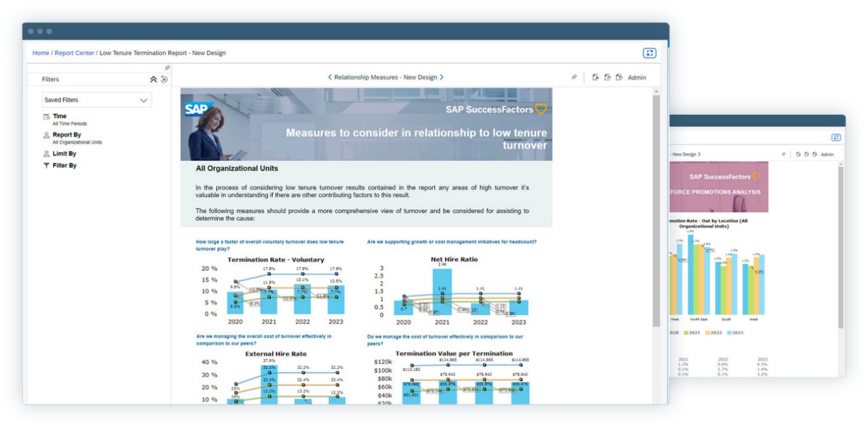Click the person icon beside Limit By
Screen dimensions: 868x425
click(x=46, y=154)
